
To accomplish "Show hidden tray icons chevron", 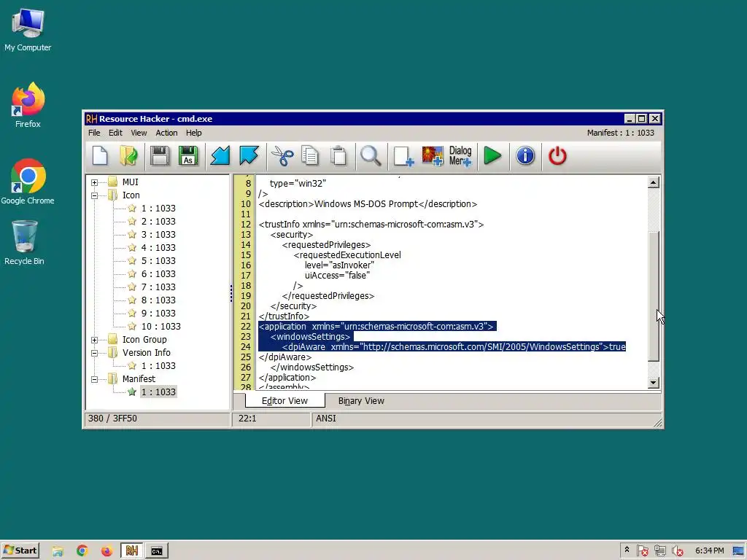I will [627, 550].
